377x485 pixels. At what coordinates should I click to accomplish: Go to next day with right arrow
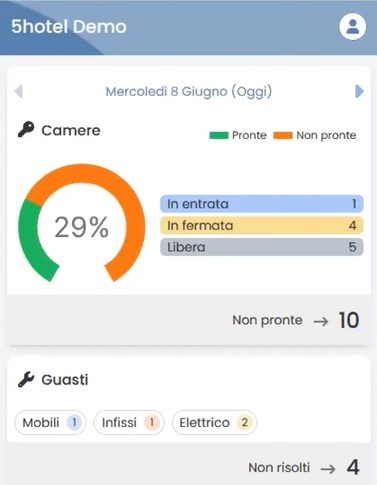click(359, 91)
